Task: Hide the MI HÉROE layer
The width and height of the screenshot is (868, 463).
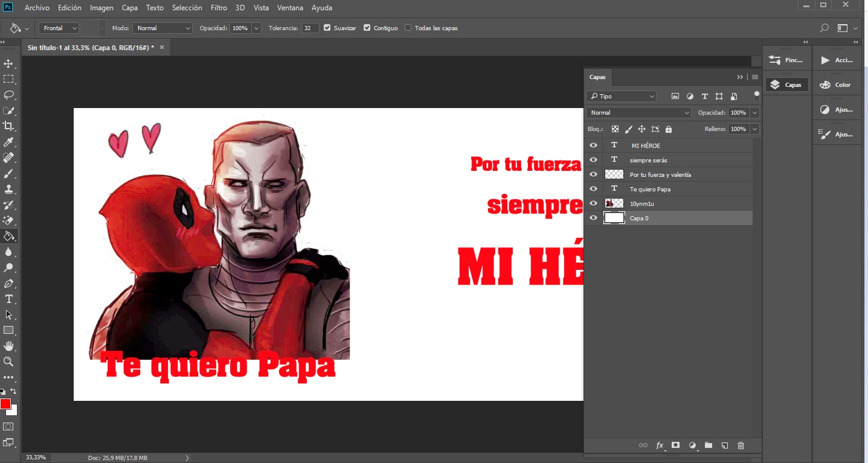Action: (x=593, y=145)
